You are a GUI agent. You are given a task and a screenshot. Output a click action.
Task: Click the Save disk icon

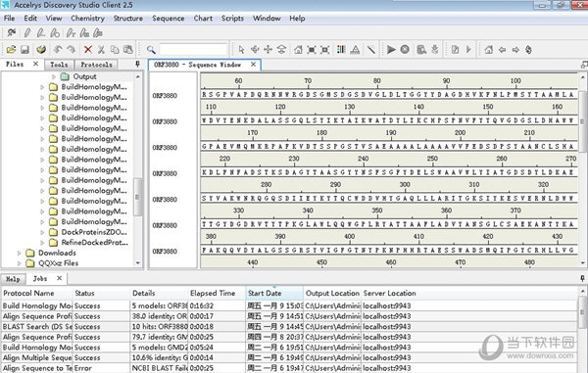pos(25,49)
